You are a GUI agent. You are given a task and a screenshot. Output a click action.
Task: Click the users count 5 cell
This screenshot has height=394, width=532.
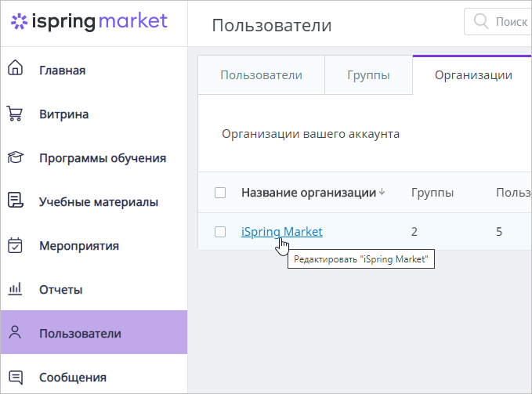499,232
